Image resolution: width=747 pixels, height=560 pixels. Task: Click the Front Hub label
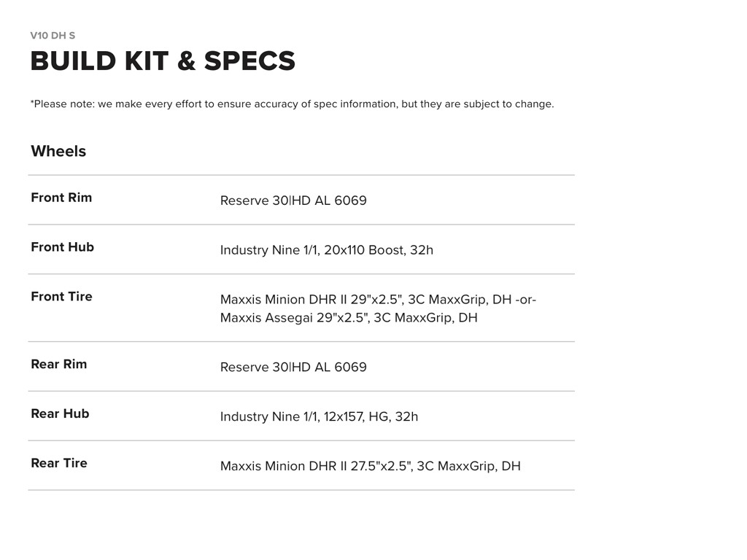pyautogui.click(x=62, y=247)
